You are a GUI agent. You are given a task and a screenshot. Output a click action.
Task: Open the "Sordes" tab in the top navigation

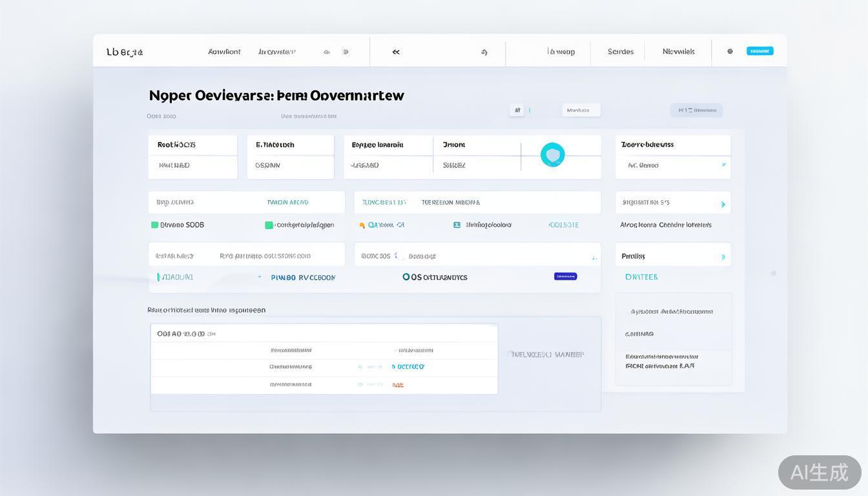pyautogui.click(x=620, y=52)
